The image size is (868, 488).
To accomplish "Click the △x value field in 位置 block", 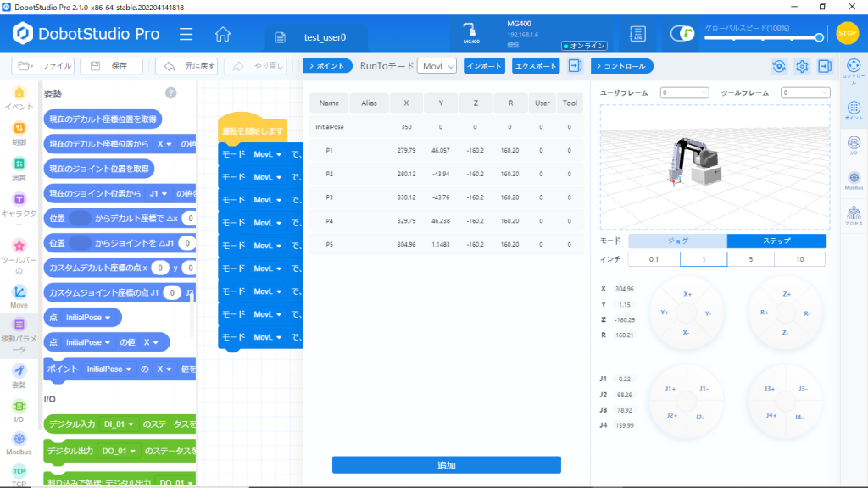I will (x=191, y=218).
